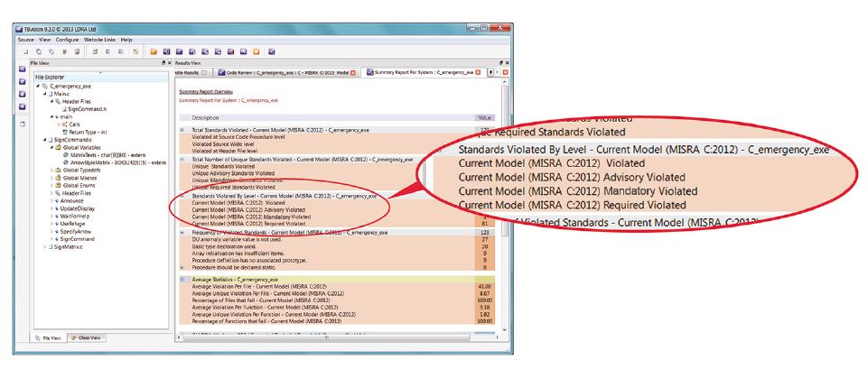Collapse the Global Variables node
Viewport: 868px width, 369px height.
[51, 148]
